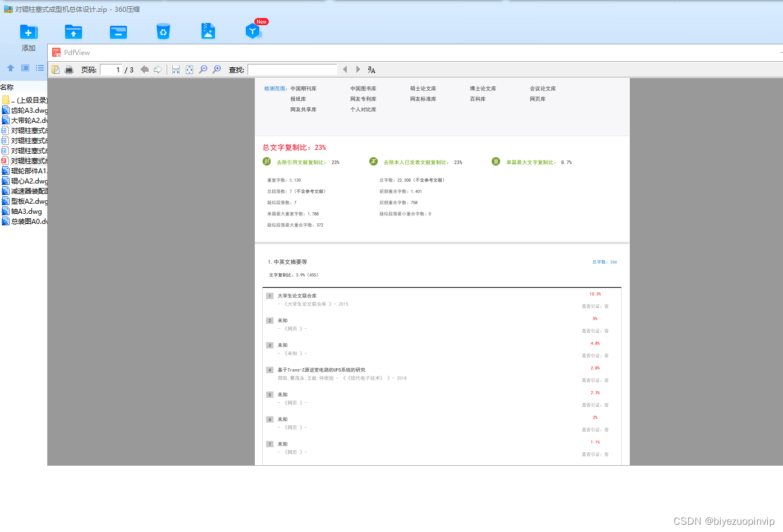Click green icon beside 单篇最大文字复制比
This screenshot has height=532, width=783.
pyautogui.click(x=496, y=162)
